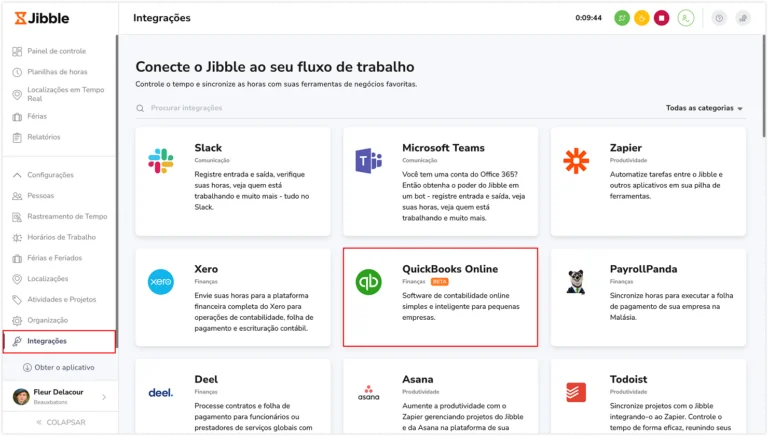Click the Painel de controle dashboard icon

click(x=17, y=51)
